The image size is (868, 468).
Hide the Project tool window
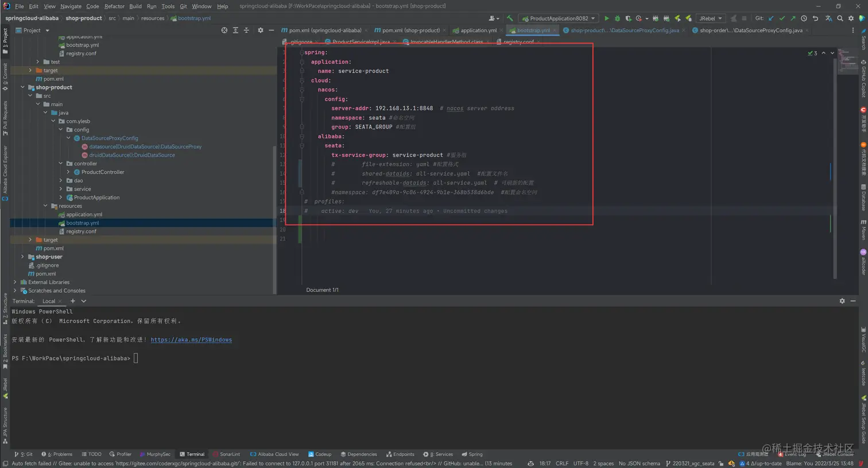pos(271,30)
